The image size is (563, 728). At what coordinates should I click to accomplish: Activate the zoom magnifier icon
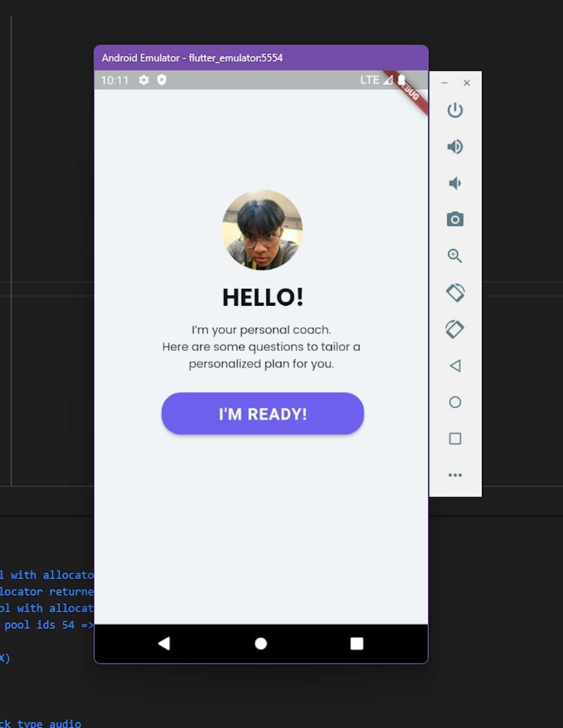click(x=455, y=256)
